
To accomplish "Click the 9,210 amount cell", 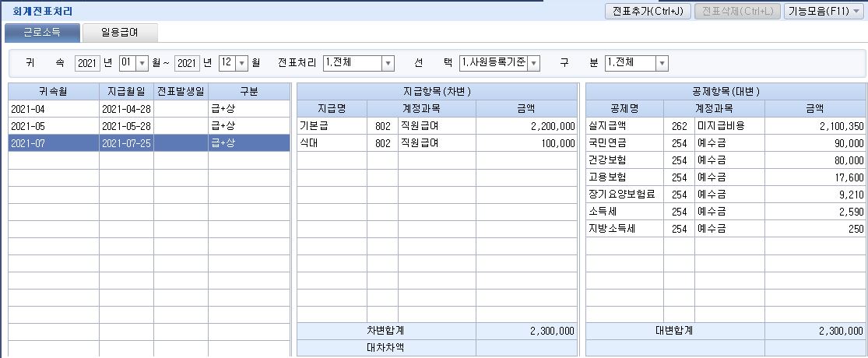I will click(815, 195).
